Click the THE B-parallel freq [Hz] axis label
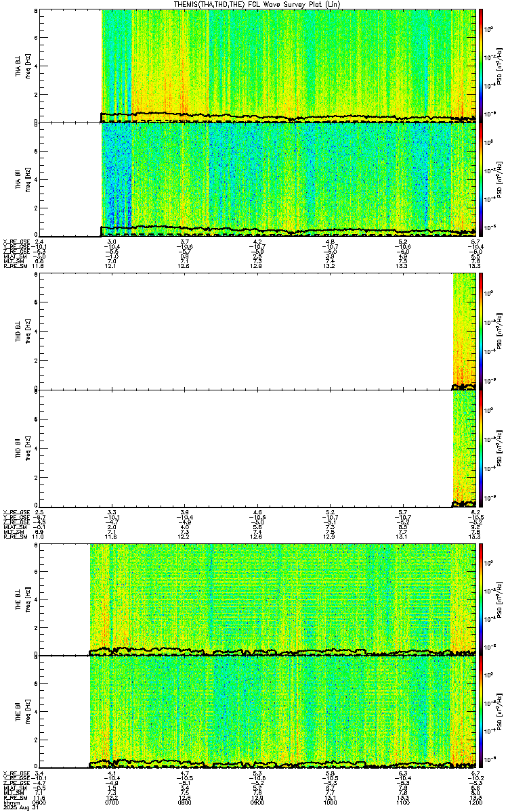 (x=27, y=712)
